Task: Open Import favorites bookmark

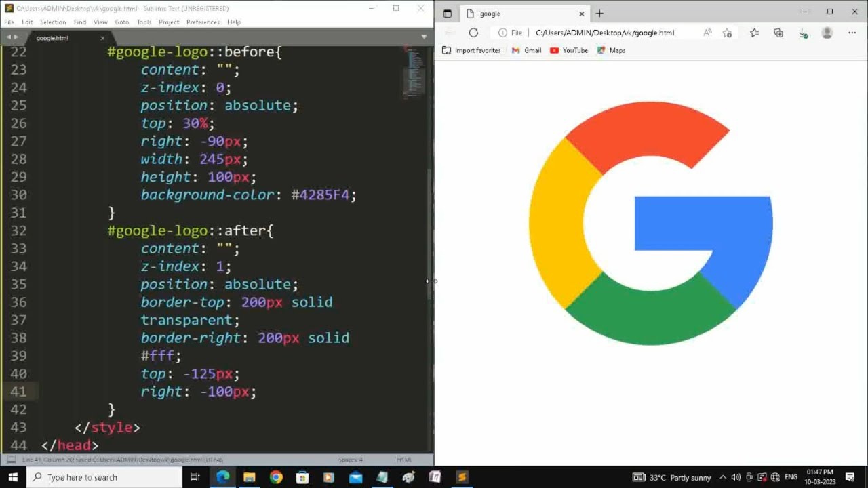Action: tap(471, 50)
